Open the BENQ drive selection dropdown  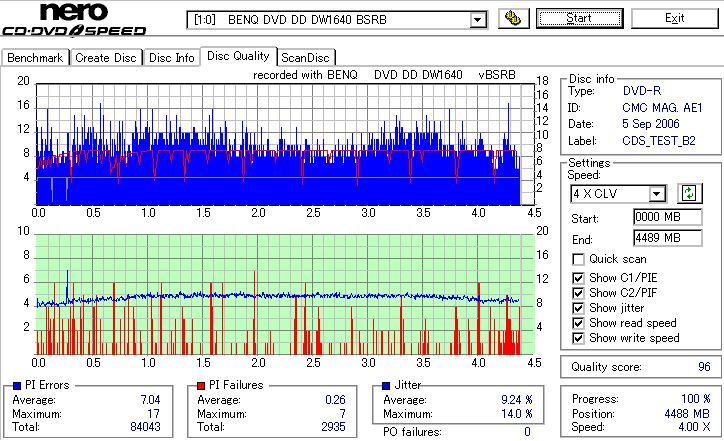coord(478,20)
